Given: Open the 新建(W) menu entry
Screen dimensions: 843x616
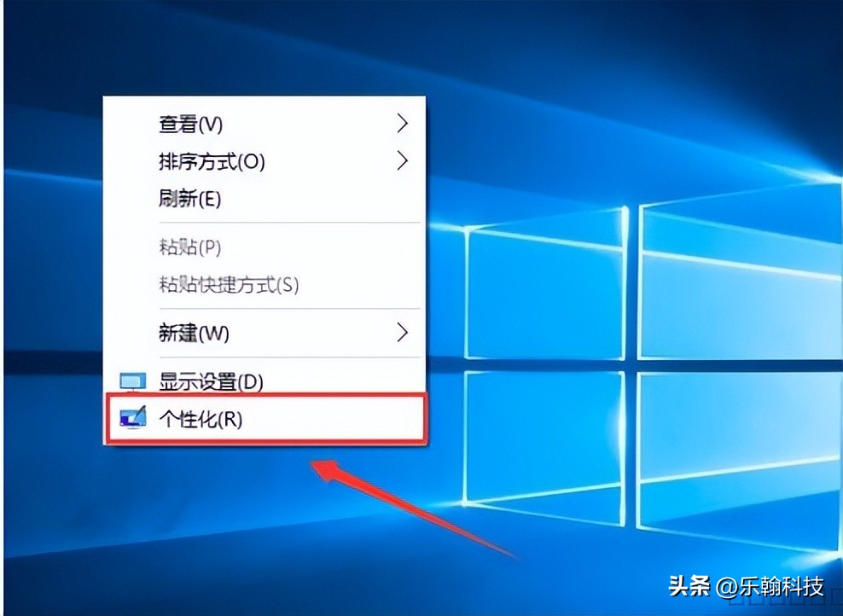Looking at the screenshot, I should point(264,334).
